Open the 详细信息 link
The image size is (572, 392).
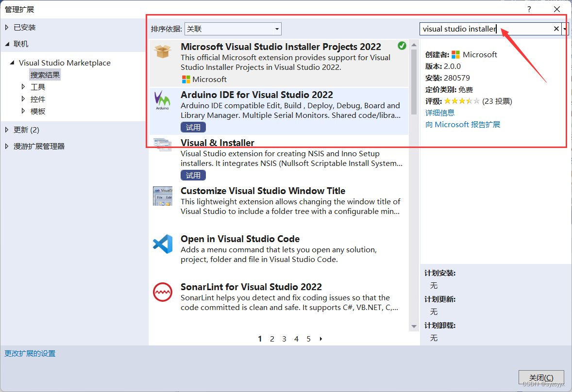pos(440,113)
